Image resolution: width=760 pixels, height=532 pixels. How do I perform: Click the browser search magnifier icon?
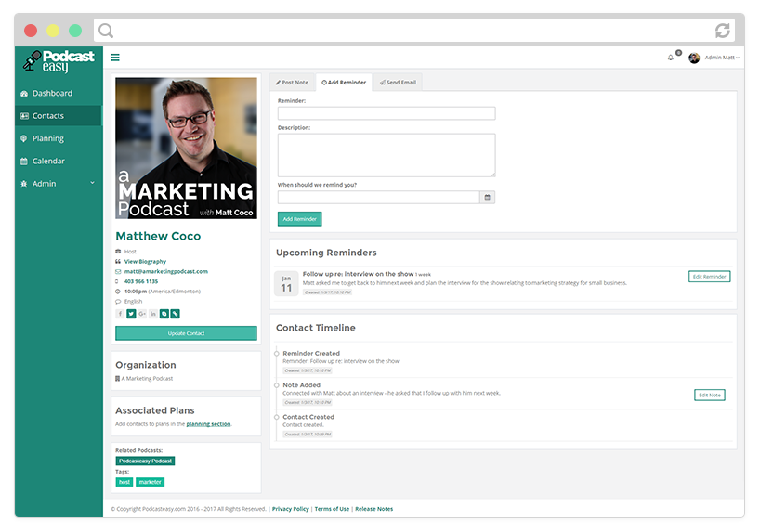[x=106, y=31]
